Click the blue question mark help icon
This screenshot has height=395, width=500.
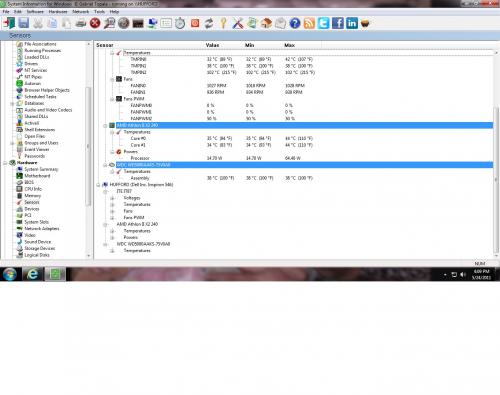pyautogui.click(x=295, y=23)
